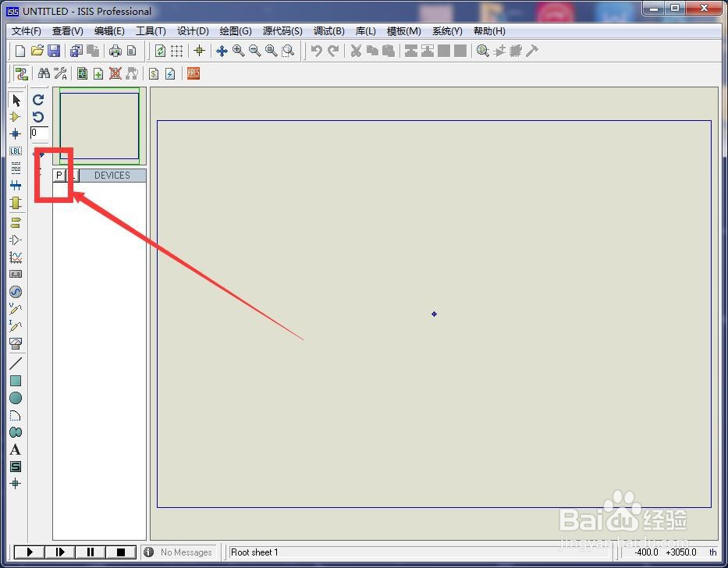Screen dimensions: 728x568
Task: Cut the selection to clipboard
Action: pyautogui.click(x=356, y=51)
